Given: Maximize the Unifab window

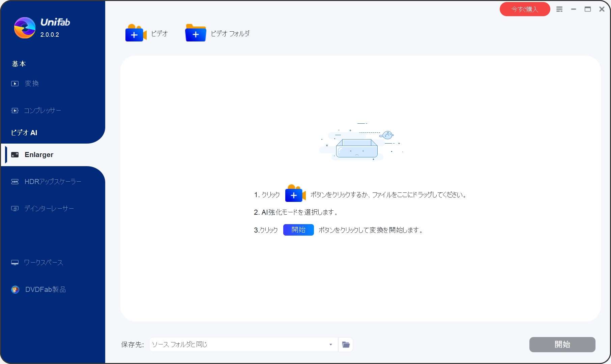Looking at the screenshot, I should tap(588, 9).
